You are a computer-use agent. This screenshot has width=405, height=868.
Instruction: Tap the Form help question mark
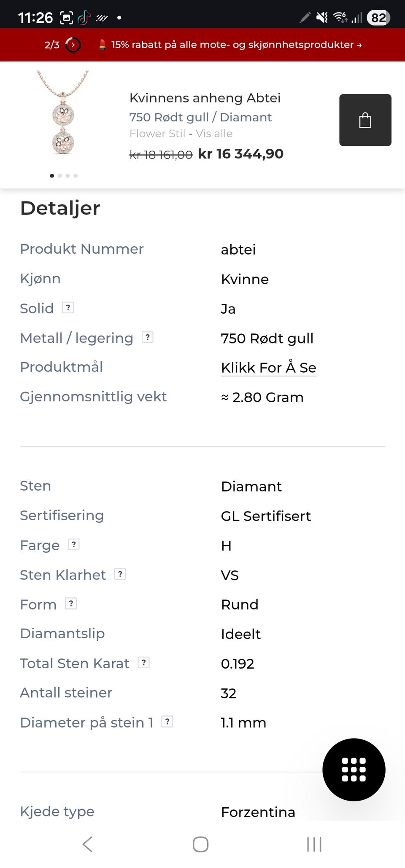click(x=71, y=604)
